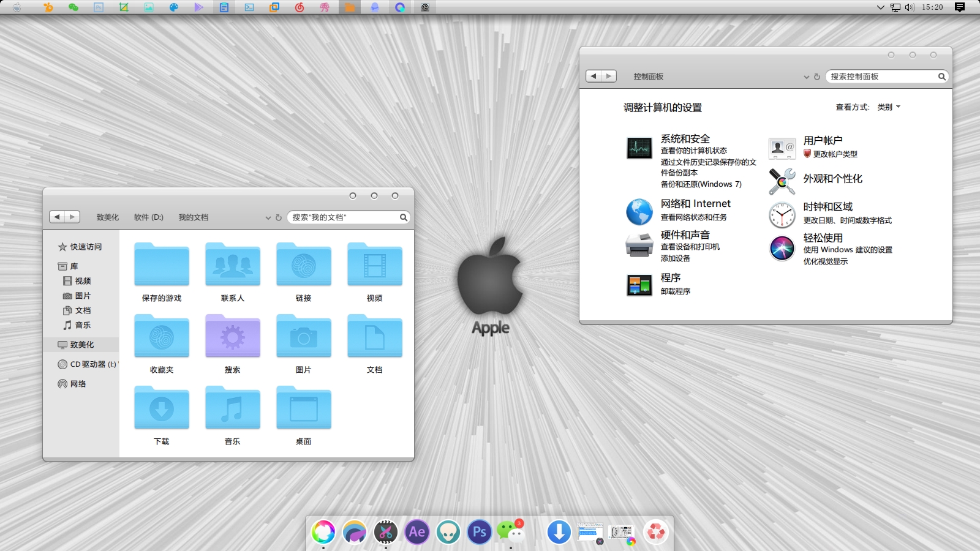Open the control panel address history dropdown
This screenshot has width=980, height=551.
tap(807, 77)
